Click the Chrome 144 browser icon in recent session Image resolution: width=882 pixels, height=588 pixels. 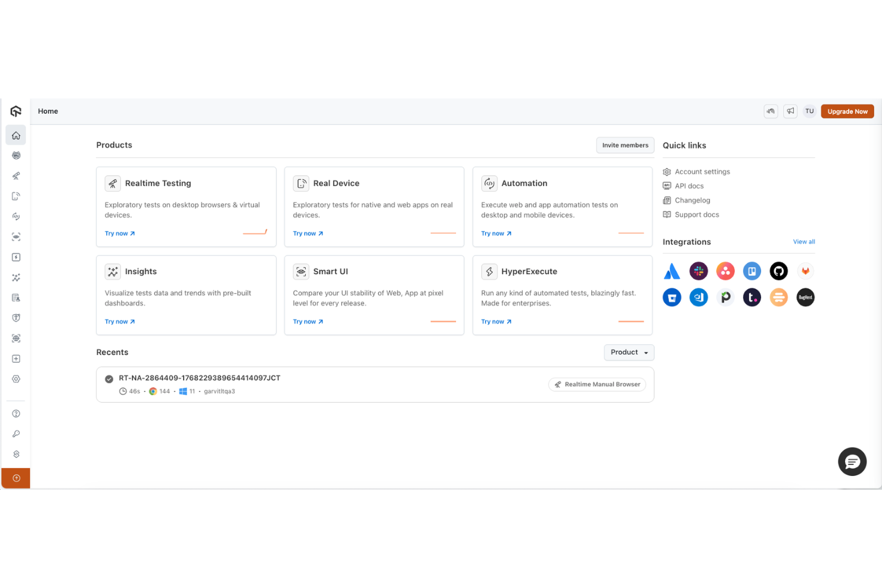[x=153, y=391]
